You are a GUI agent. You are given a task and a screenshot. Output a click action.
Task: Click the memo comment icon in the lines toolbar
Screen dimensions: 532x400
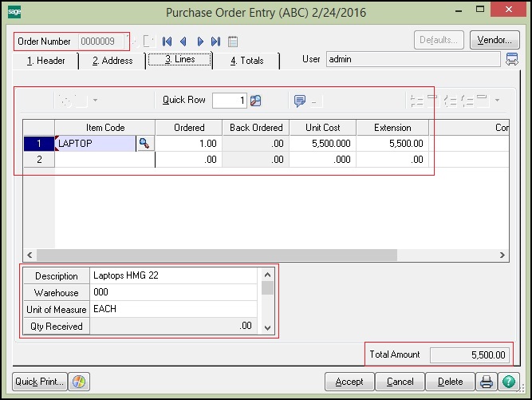[x=300, y=101]
